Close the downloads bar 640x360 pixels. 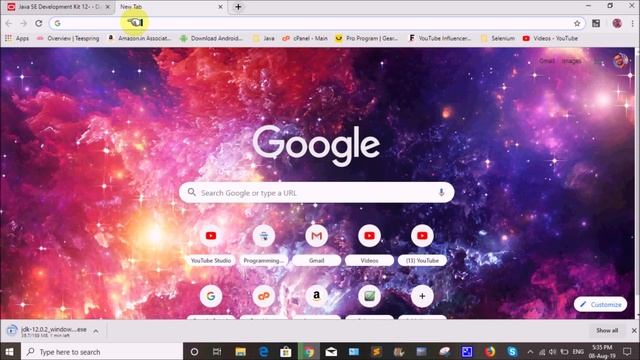point(634,331)
